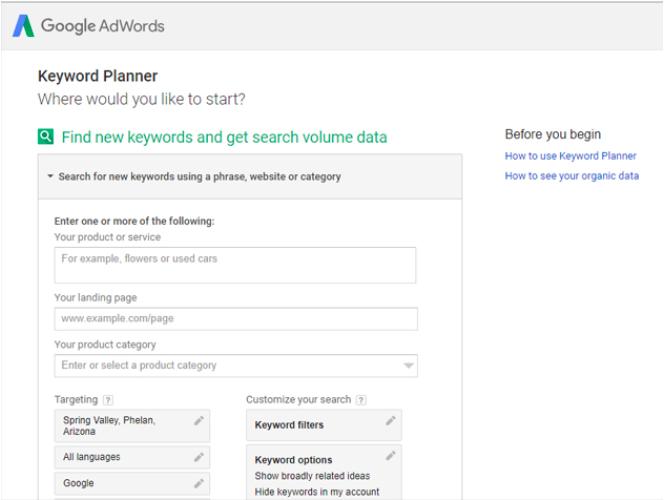Image resolution: width=664 pixels, height=500 pixels.
Task: Click the landing page URL field
Action: 236,319
